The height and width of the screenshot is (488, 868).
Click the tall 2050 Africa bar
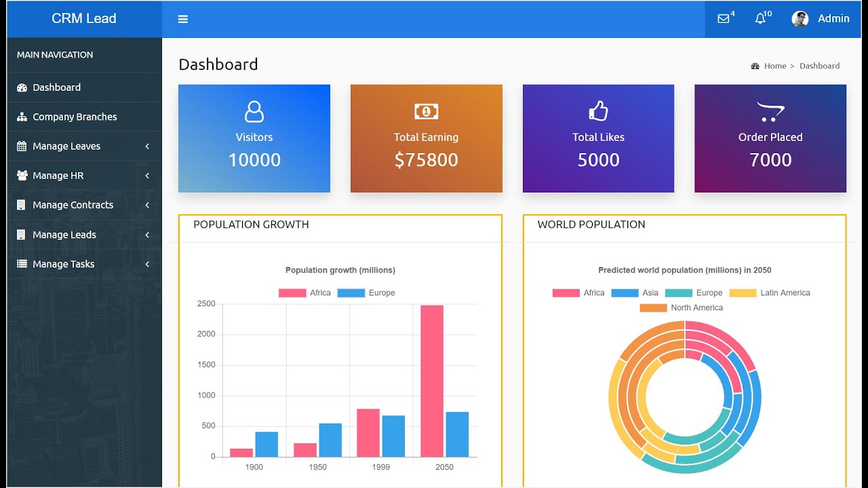(x=432, y=381)
